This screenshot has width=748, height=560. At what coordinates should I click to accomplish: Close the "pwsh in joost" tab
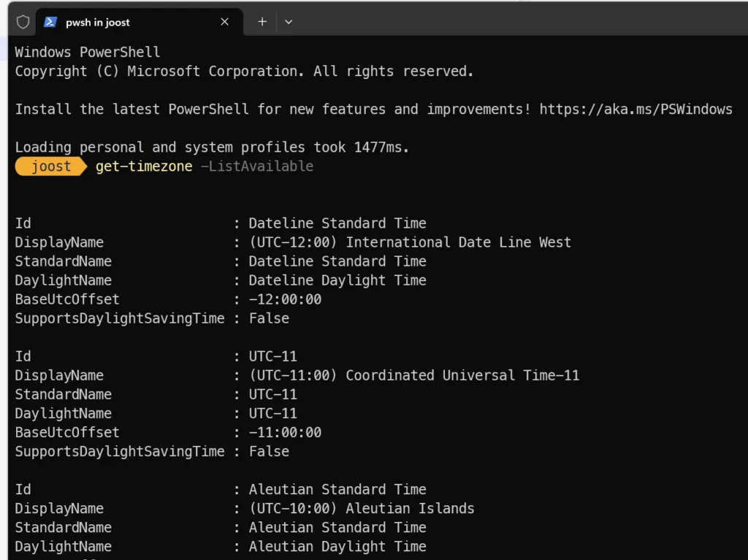(x=224, y=22)
